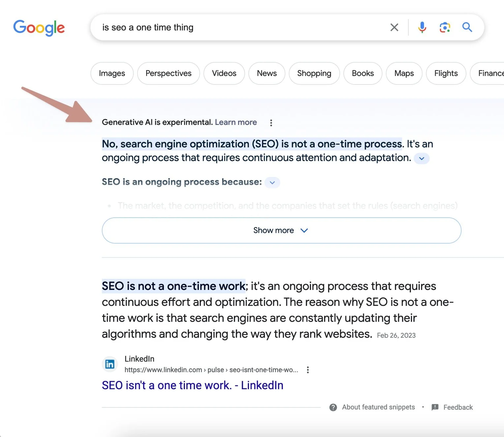Open the Learn more link
The height and width of the screenshot is (437, 504).
tap(236, 122)
